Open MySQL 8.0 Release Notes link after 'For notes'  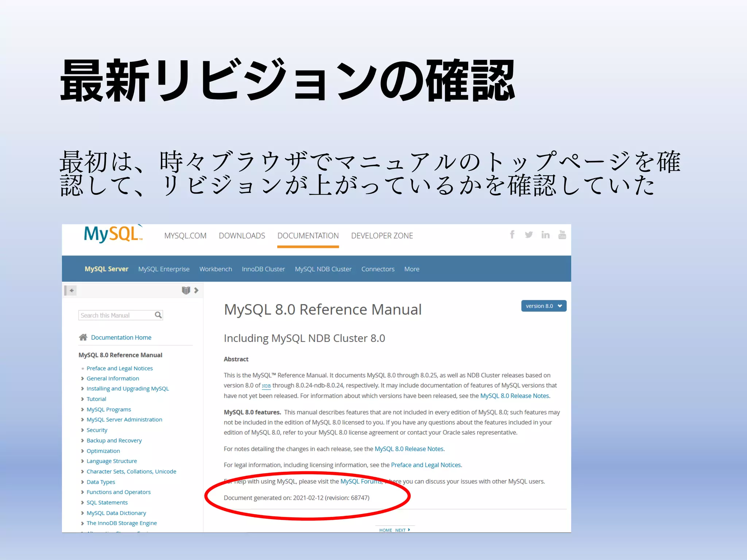click(x=409, y=449)
